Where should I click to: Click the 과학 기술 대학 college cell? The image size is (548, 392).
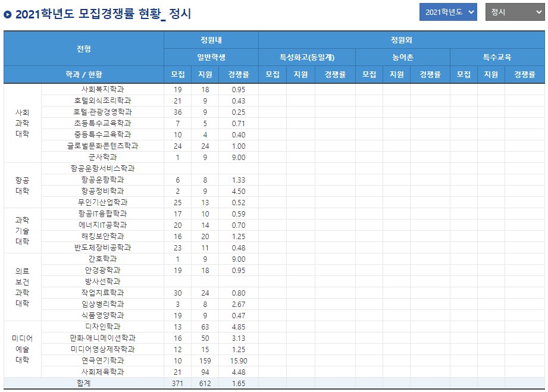coord(23,231)
